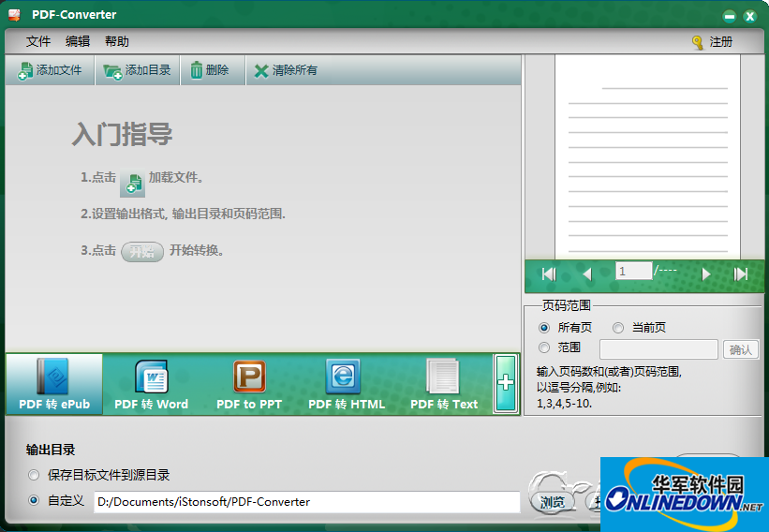Click Clear All with the green X

(x=286, y=70)
